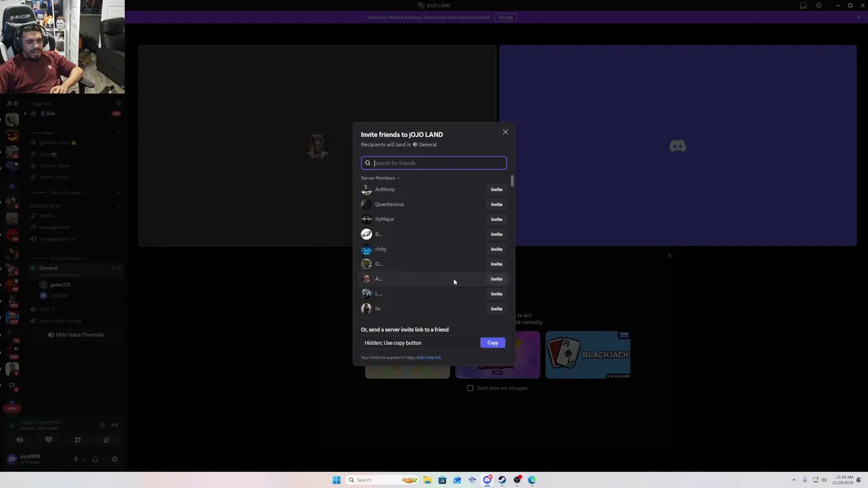Join the management VC voice channel
This screenshot has height=488, width=868.
(x=75, y=239)
